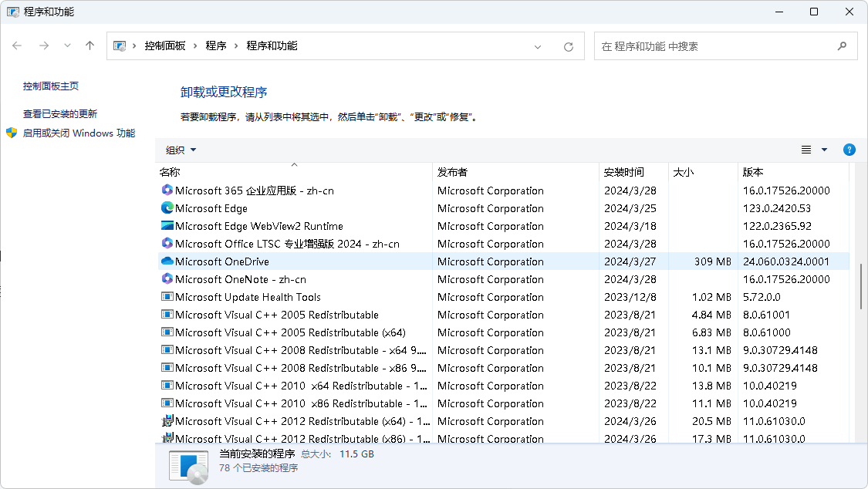Select Microsoft Edge WebView2 Runtime row name
868x489 pixels.
point(259,226)
